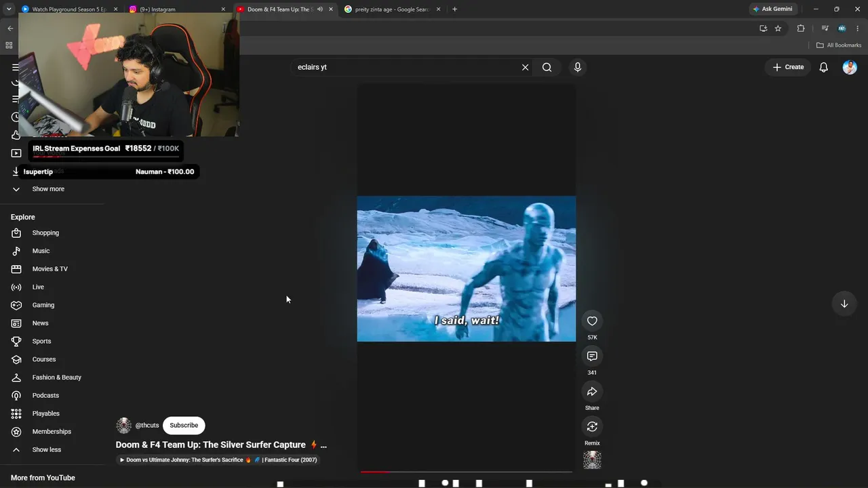The width and height of the screenshot is (868, 488).
Task: Mute the playing YouTube tab via speaker icon
Action: (x=319, y=9)
